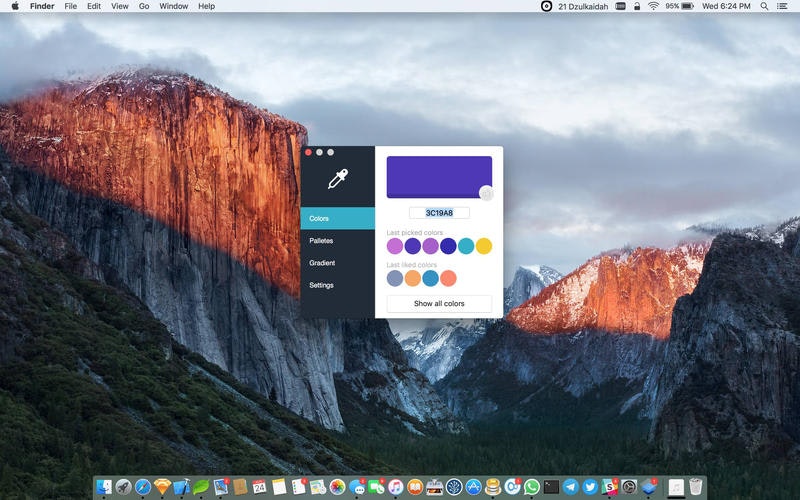Pick the yellow swatch in last picked colors

484,246
